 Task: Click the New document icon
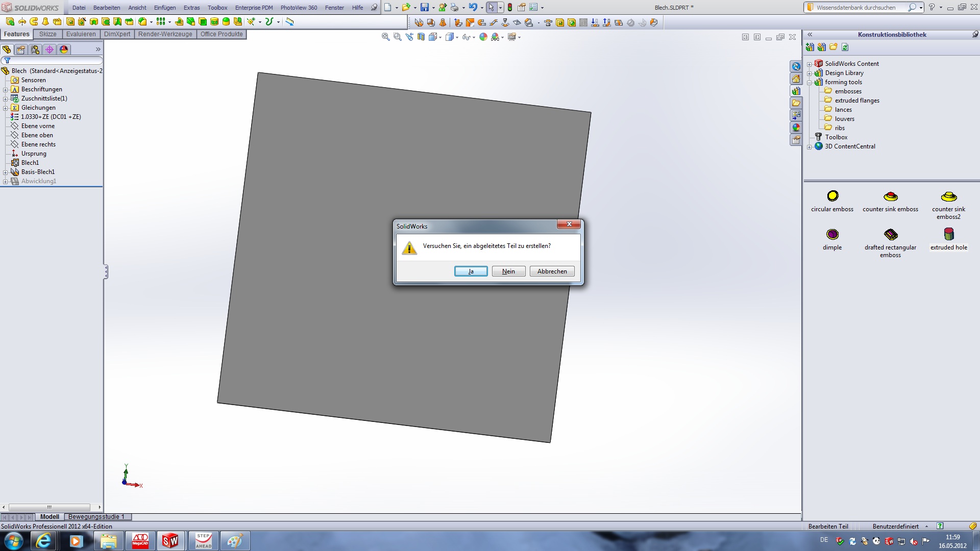388,8
